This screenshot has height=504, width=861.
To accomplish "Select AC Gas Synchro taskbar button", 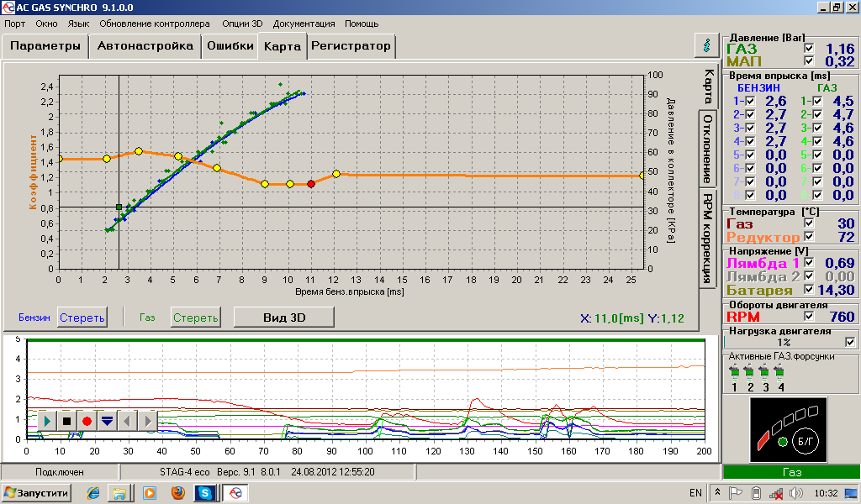I will [x=235, y=493].
